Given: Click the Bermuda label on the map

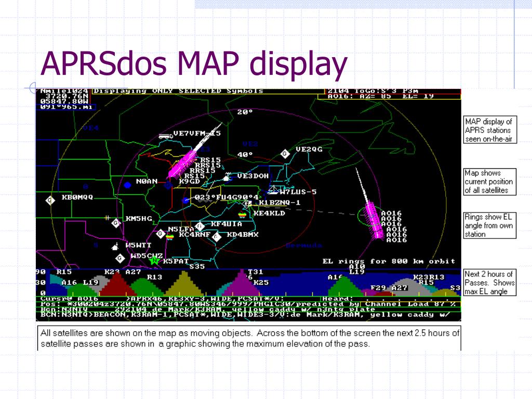Looking at the screenshot, I should 304,245.
